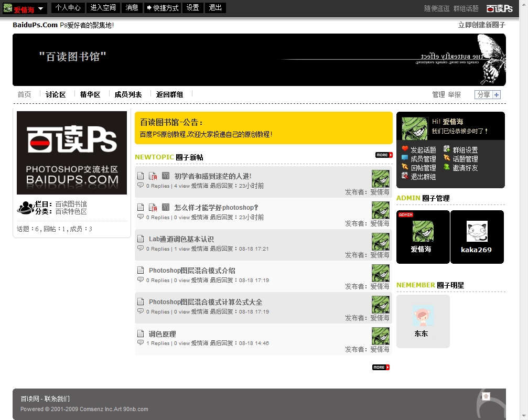
Task: Click the 邀请好友 icon
Action: pos(447,166)
